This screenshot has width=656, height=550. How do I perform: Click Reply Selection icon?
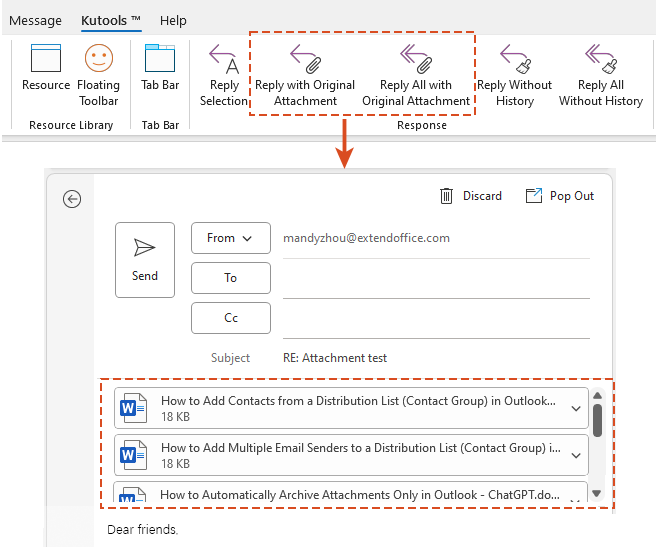pyautogui.click(x=223, y=60)
